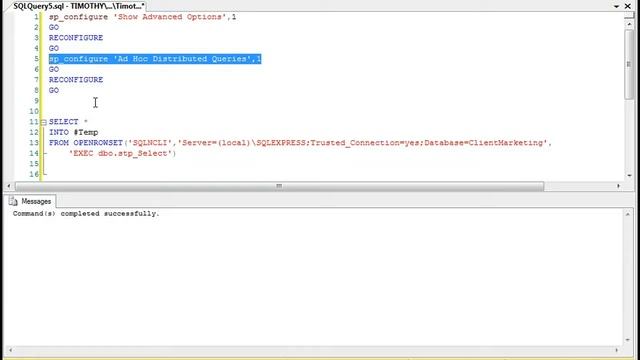Click line number 15 in margin
The width and height of the screenshot is (640, 360).
tap(33, 164)
